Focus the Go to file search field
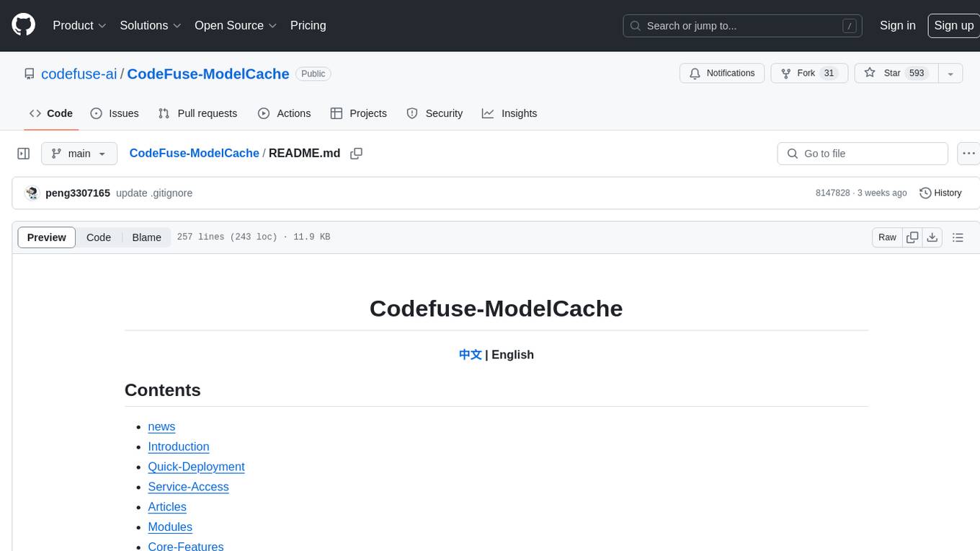 coord(863,154)
